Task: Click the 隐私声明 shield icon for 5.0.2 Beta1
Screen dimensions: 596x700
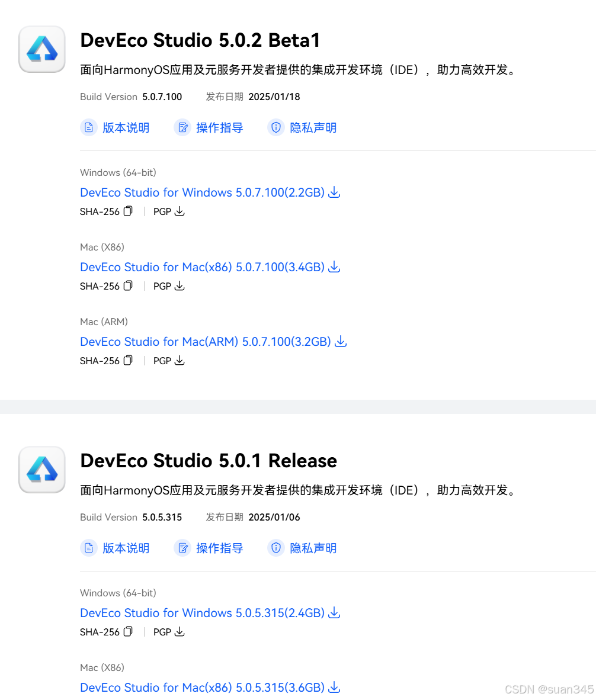Action: click(276, 127)
